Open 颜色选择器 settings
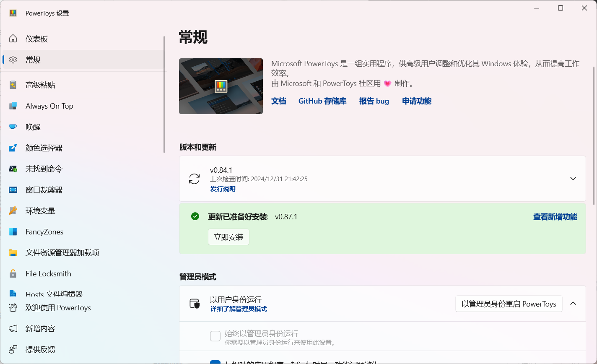This screenshot has height=364, width=597. point(83,148)
